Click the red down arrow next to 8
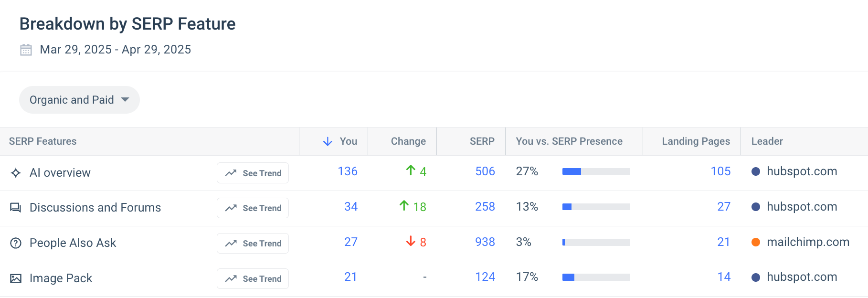The width and height of the screenshot is (868, 298). click(x=410, y=242)
